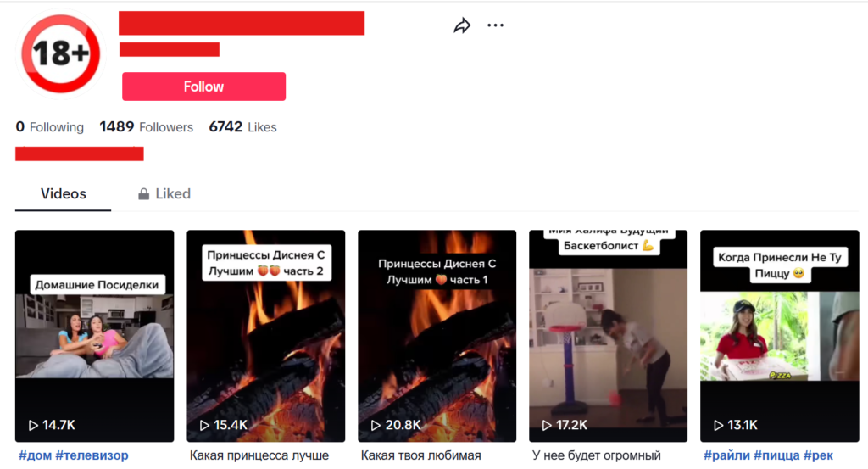This screenshot has height=469, width=868.
Task: Switch to the Liked tab
Action: pos(164,194)
